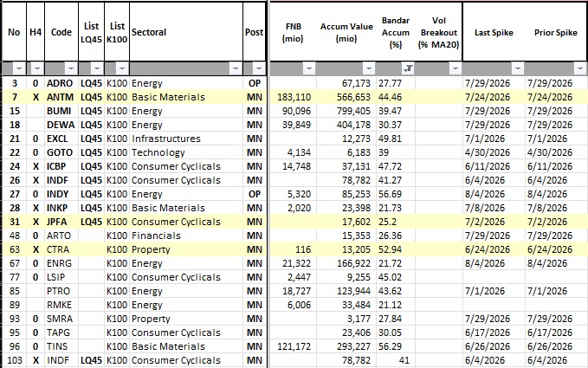Select the INDY code cell
This screenshot has width=588, height=368.
[61, 194]
